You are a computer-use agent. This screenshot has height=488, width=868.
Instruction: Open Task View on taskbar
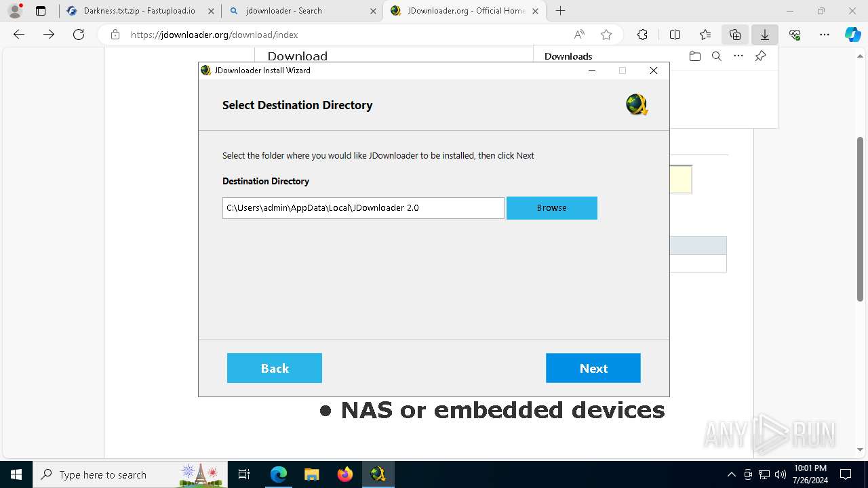point(244,474)
